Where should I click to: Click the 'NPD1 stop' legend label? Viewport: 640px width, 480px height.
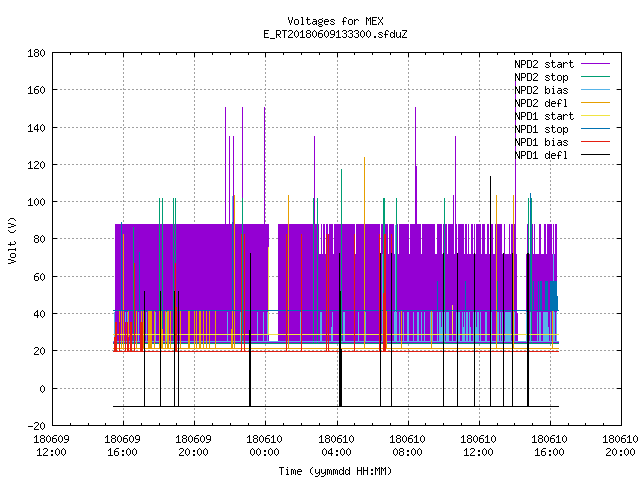[x=541, y=129]
